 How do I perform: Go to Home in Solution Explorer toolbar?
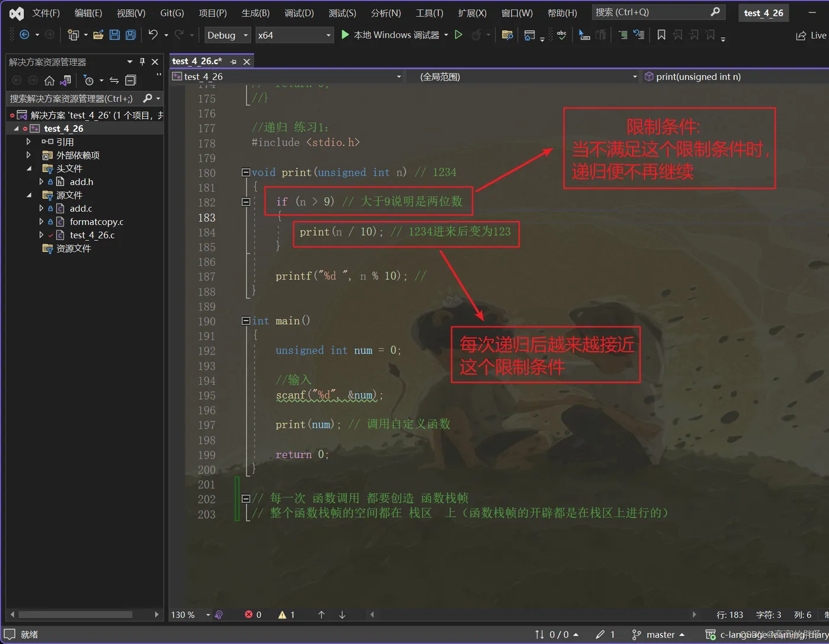(x=50, y=80)
